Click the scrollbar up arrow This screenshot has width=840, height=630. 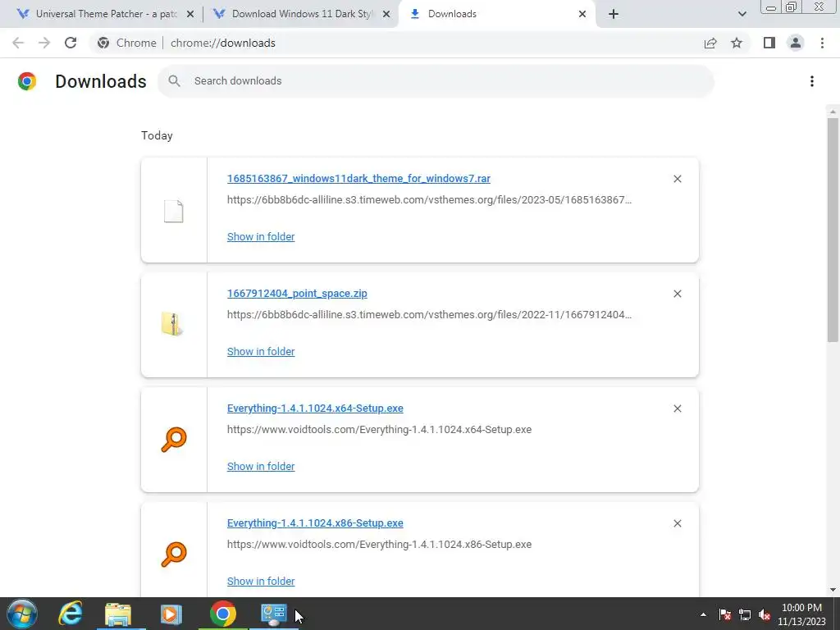(x=833, y=112)
